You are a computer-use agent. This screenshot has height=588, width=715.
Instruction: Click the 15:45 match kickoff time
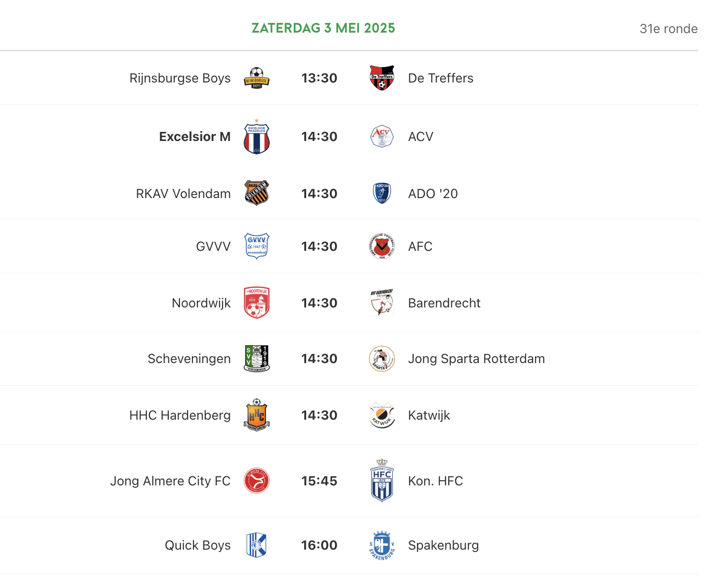pyautogui.click(x=319, y=481)
